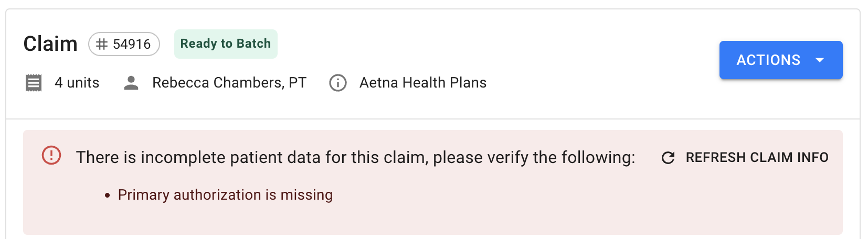This screenshot has width=868, height=239.
Task: Select the Ready to Batch status badge
Action: 226,44
